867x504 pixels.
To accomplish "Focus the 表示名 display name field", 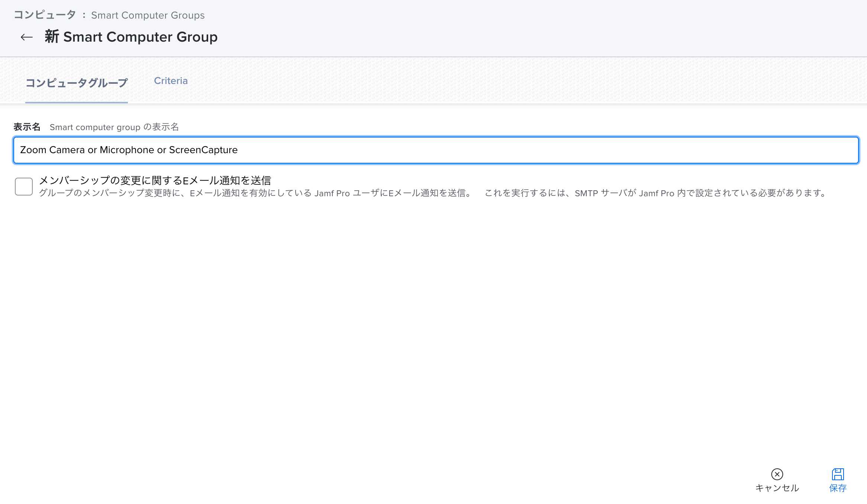I will click(436, 150).
